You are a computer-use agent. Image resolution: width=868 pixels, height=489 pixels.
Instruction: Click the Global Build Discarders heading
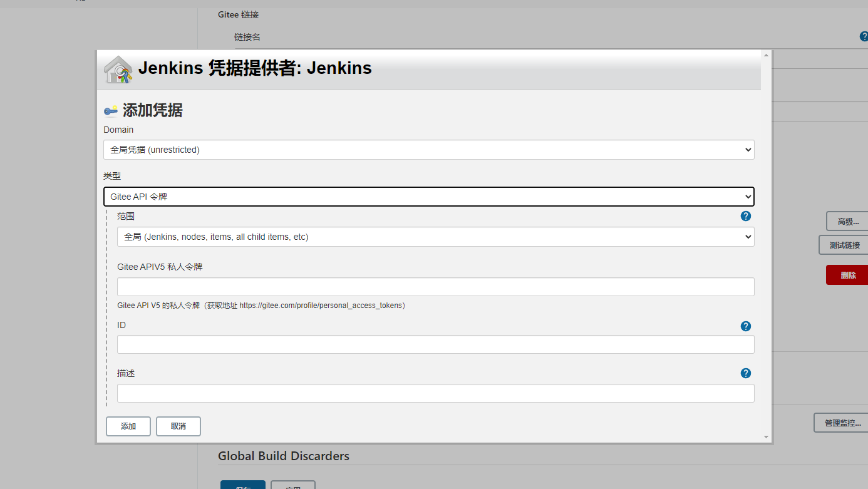[284, 456]
